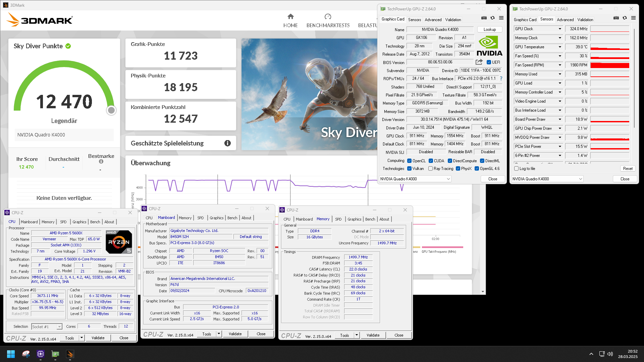Open the HOME section icon in 3DMark
Viewport: 644px width, 362px height.
tap(290, 16)
